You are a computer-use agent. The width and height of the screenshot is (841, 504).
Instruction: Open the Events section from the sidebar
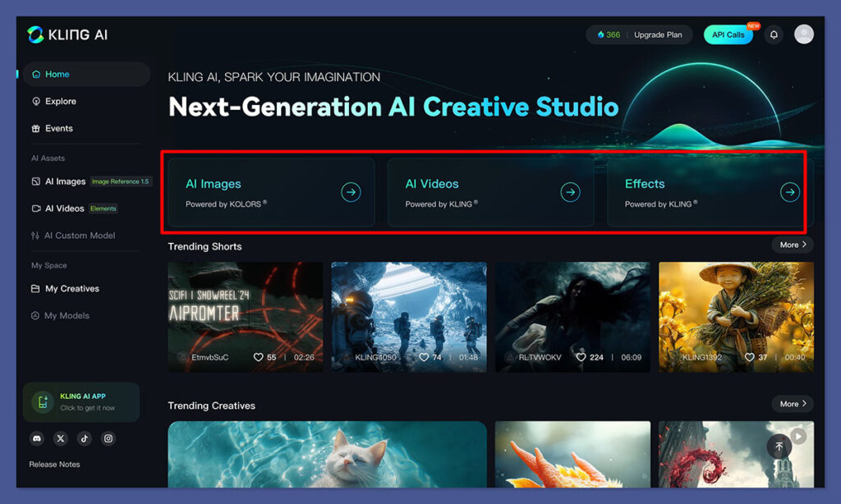tap(56, 128)
